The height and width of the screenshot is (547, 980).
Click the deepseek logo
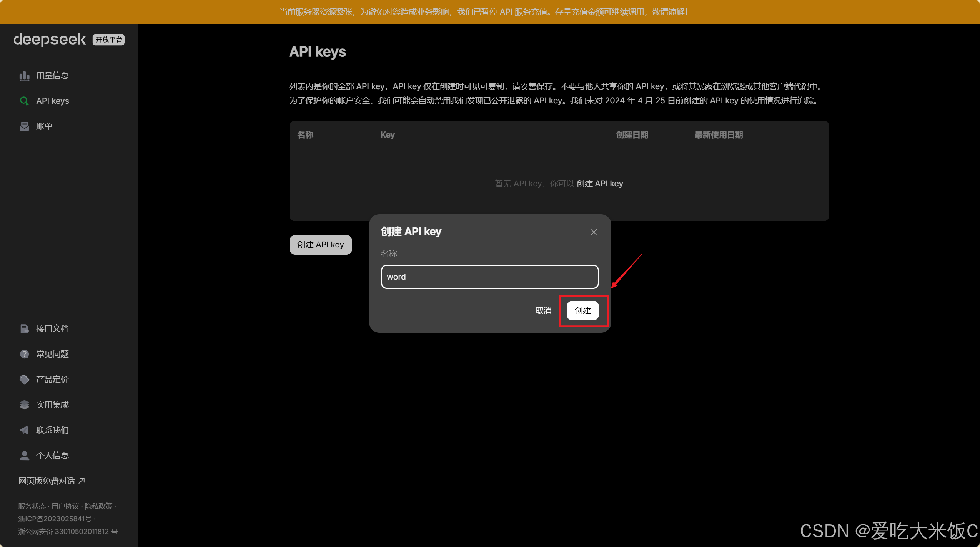[50, 40]
